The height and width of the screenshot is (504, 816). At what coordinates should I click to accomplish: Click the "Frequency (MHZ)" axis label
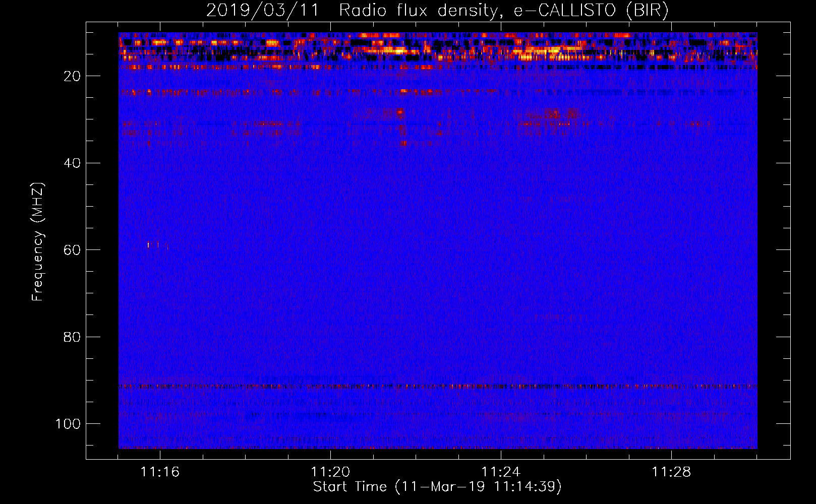click(x=38, y=242)
